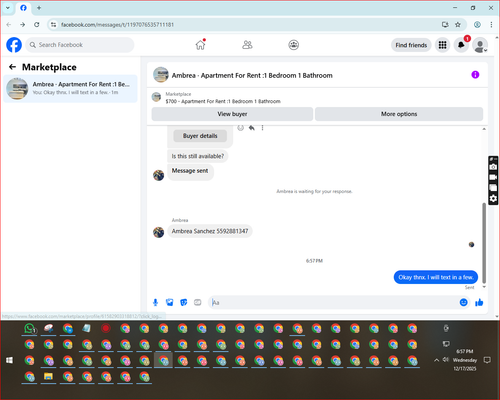
Task: Open the taskbar clock and date
Action: pos(465,360)
